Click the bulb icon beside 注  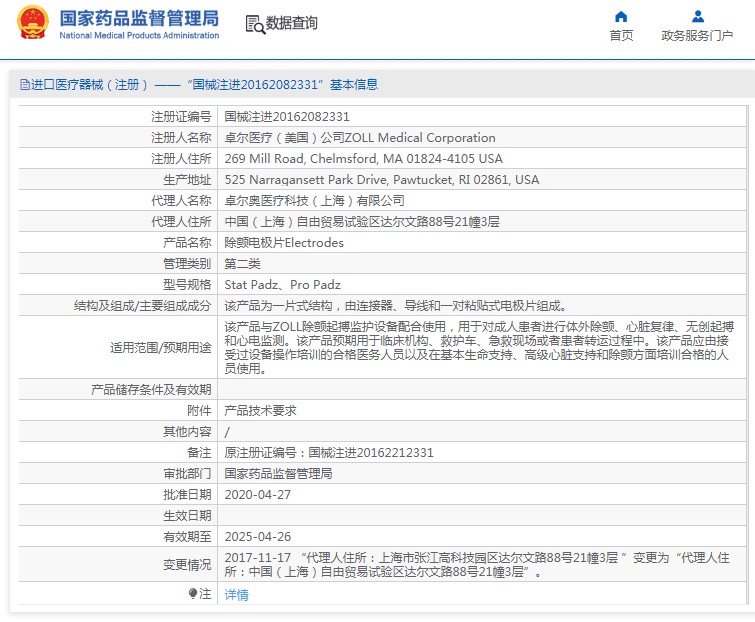[x=193, y=594]
